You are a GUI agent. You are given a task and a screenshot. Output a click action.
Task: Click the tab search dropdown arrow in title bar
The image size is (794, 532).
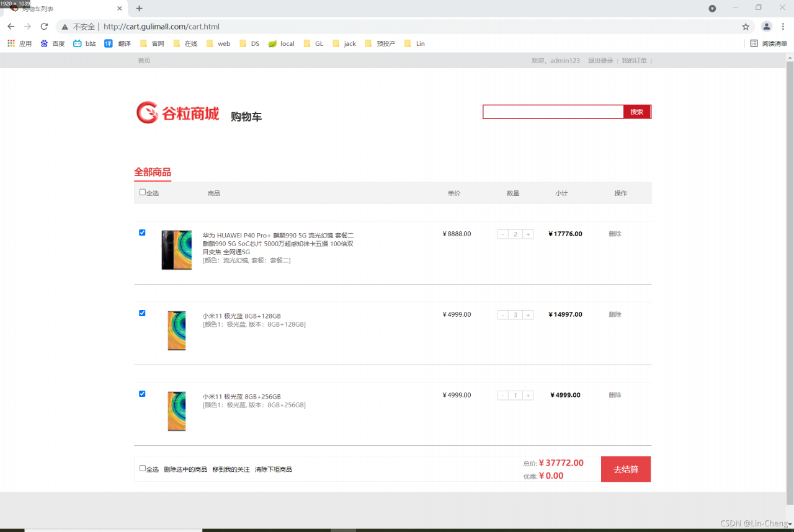coord(712,8)
